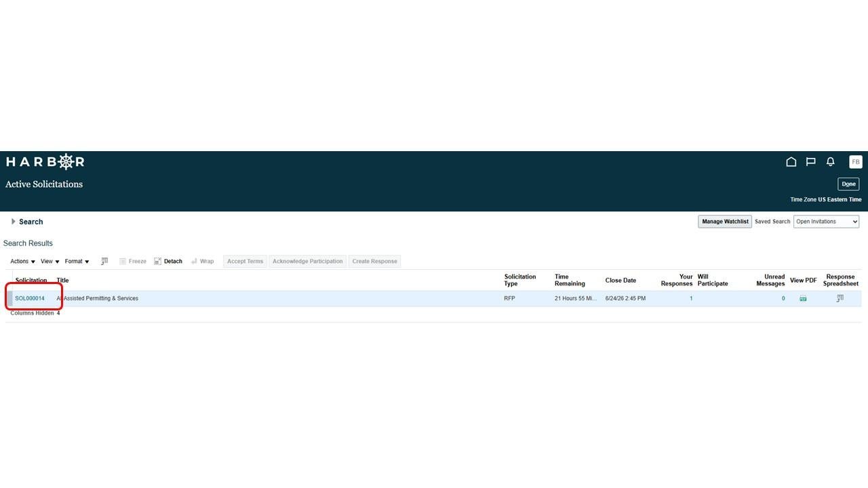This screenshot has width=868, height=488.
Task: Open Your Responses count link 1
Action: (x=691, y=298)
